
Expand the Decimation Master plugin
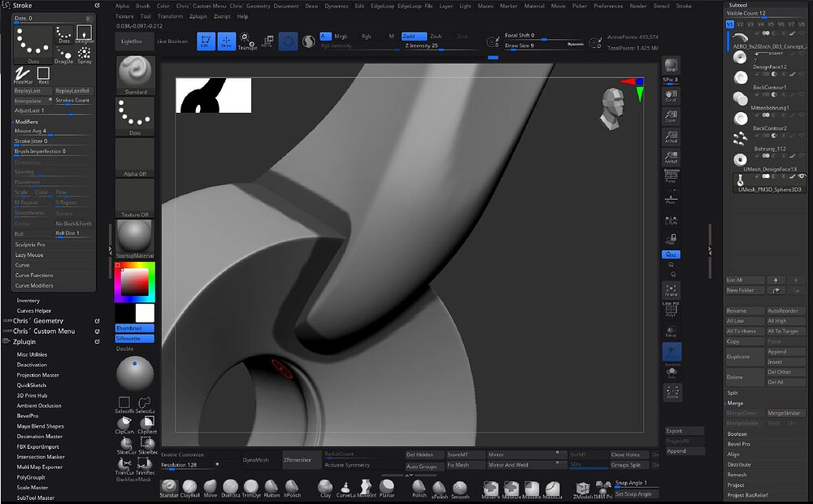(x=39, y=437)
